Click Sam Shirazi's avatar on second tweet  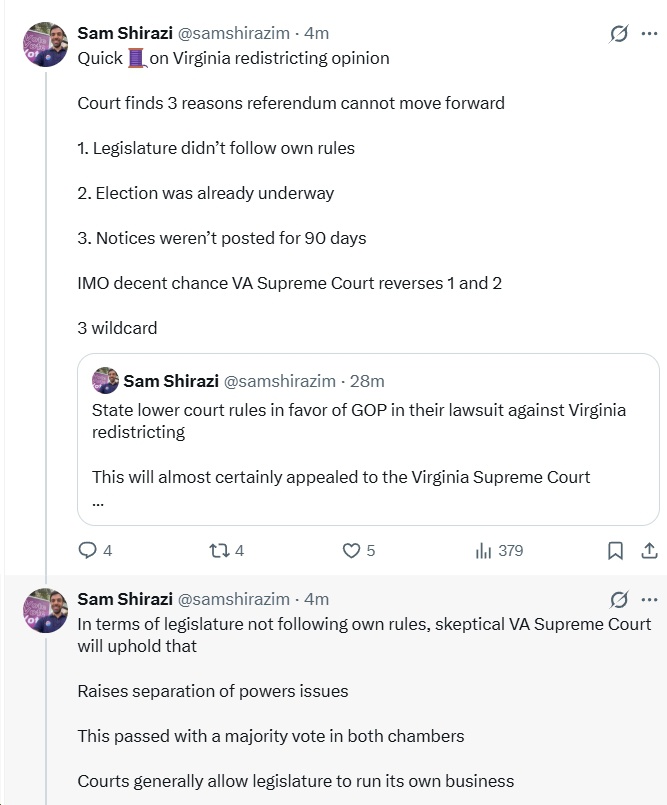pos(45,612)
